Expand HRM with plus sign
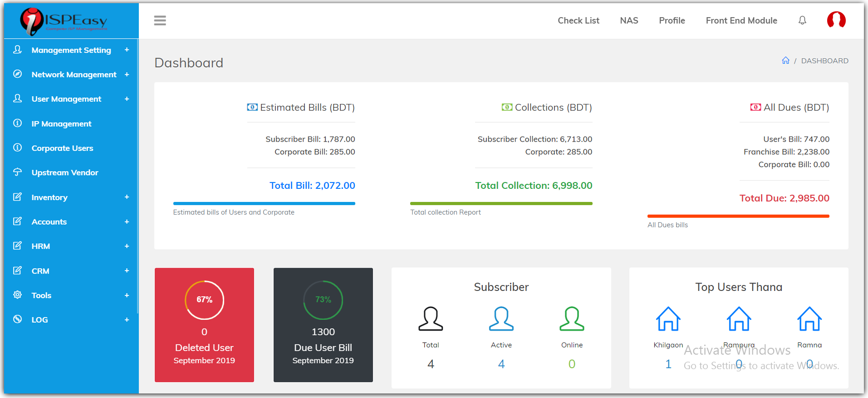Screen dimensions: 868x398 [127, 246]
